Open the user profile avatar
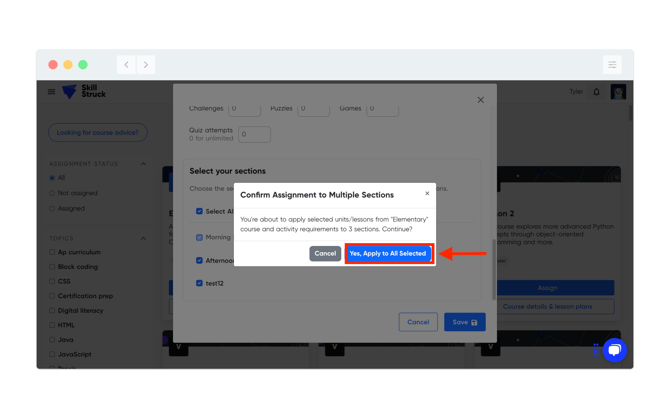 point(618,92)
